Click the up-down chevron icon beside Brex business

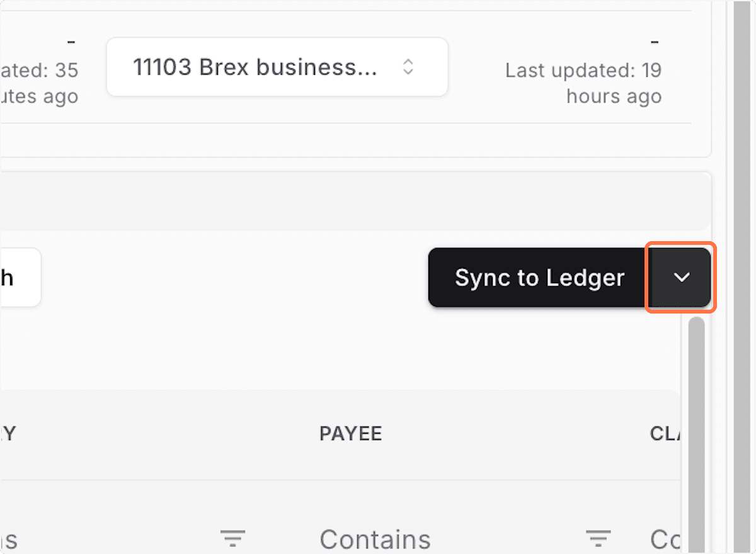pos(408,67)
